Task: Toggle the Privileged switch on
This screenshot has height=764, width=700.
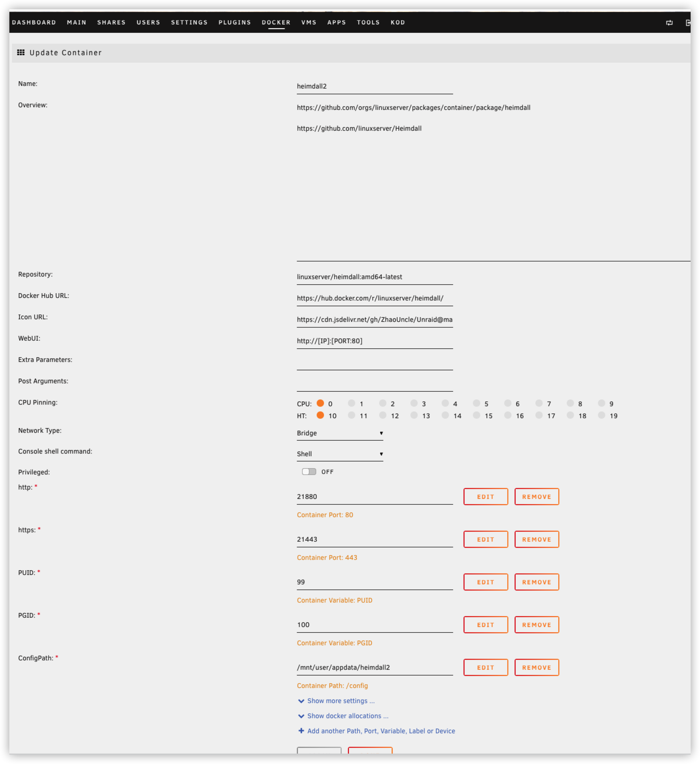Action: click(x=309, y=471)
